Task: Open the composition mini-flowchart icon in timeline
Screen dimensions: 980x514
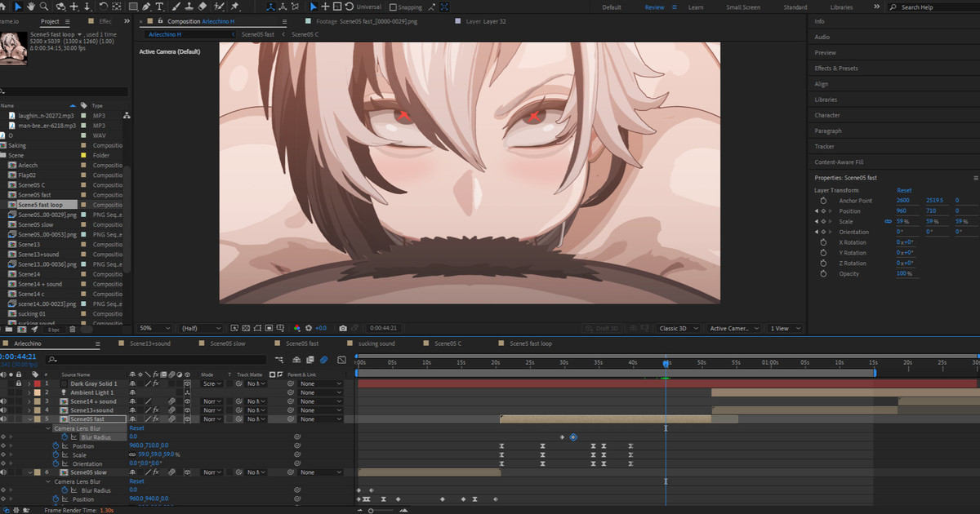Action: (278, 360)
